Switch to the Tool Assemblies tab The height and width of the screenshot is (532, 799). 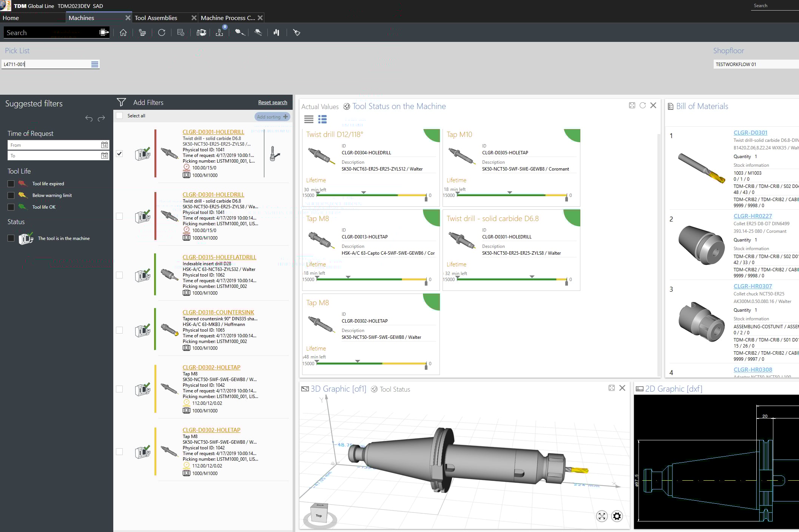156,18
